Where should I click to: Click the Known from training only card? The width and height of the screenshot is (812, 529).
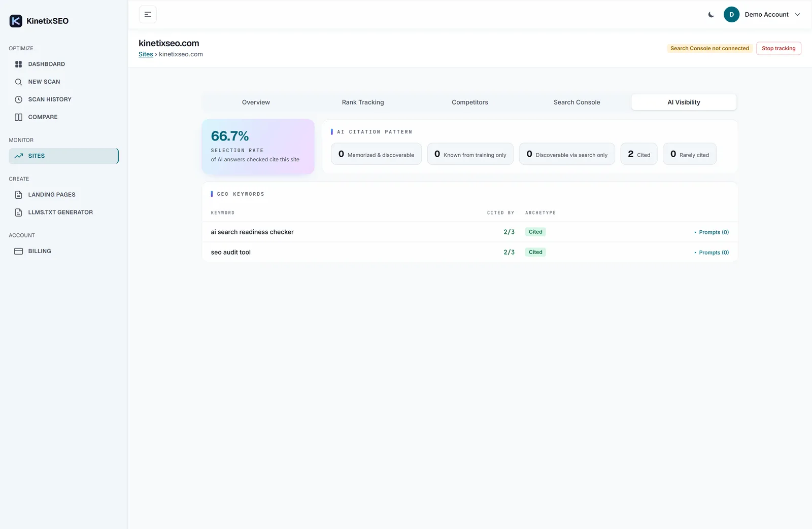(470, 154)
